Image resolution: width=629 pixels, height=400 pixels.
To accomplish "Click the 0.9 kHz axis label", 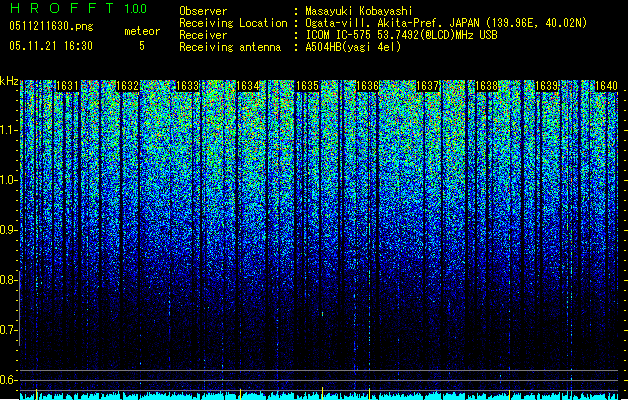I will click(9, 230).
